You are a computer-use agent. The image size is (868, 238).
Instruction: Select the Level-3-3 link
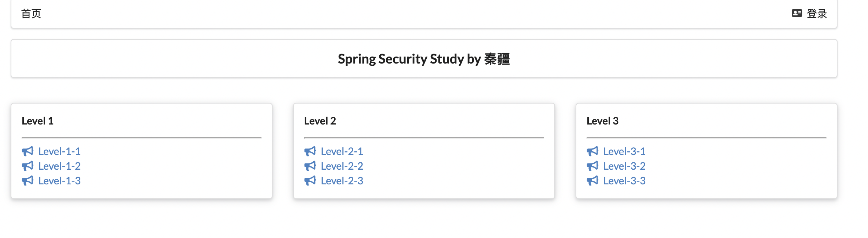[x=624, y=181]
